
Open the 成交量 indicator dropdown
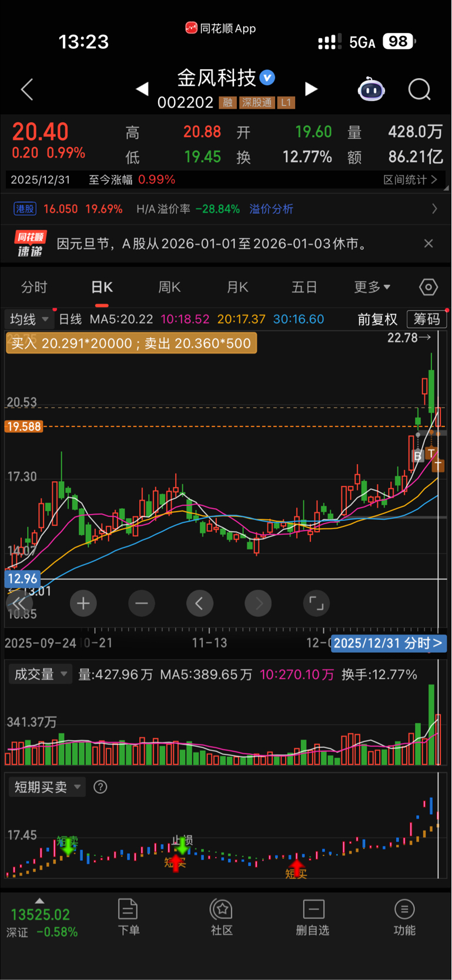(x=40, y=674)
